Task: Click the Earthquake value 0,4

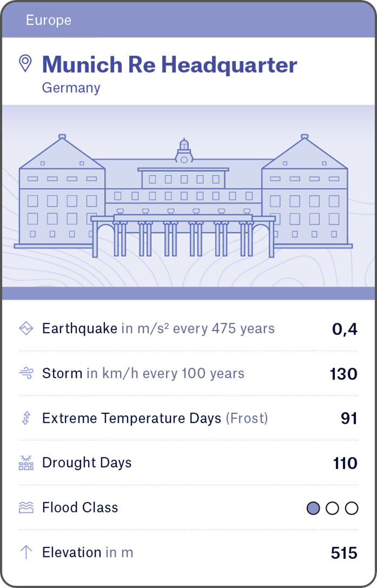Action: point(345,329)
